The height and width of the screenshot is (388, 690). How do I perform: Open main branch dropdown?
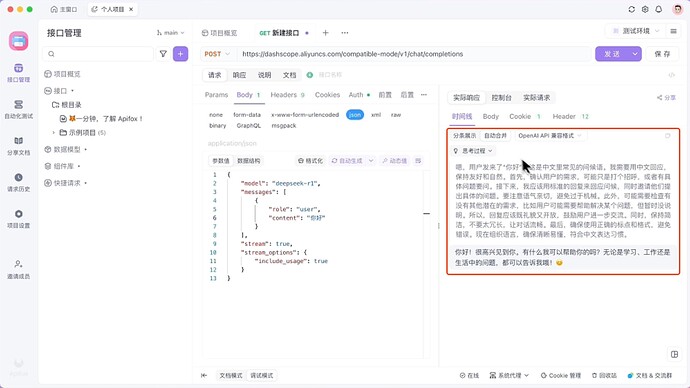(170, 33)
